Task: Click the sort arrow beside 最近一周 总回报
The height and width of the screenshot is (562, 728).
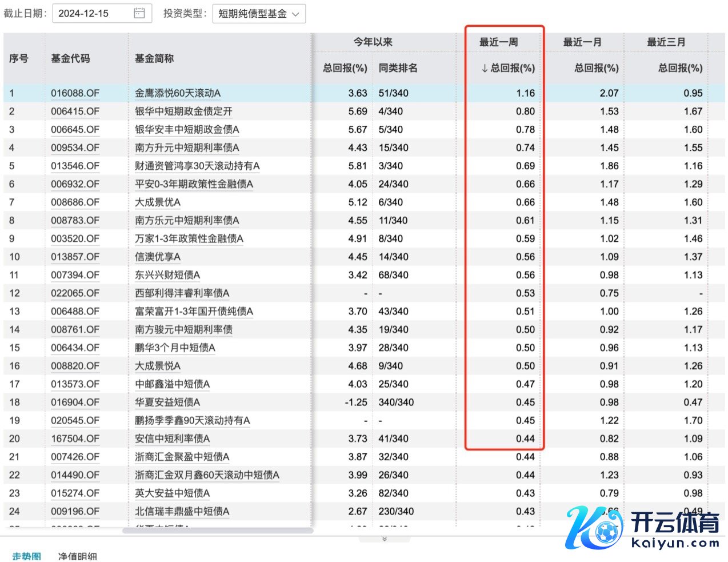Action: pos(485,68)
